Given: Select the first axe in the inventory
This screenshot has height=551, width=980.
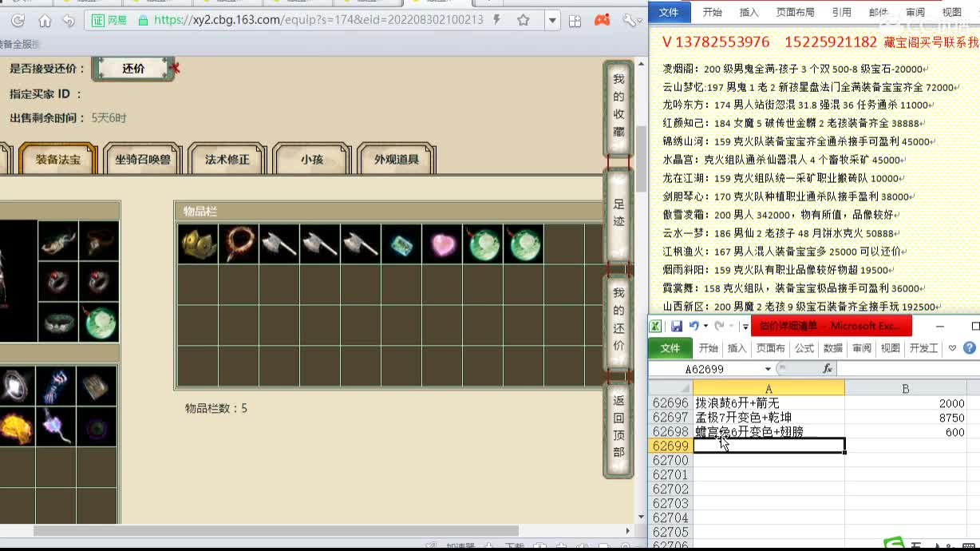Looking at the screenshot, I should pyautogui.click(x=279, y=244).
